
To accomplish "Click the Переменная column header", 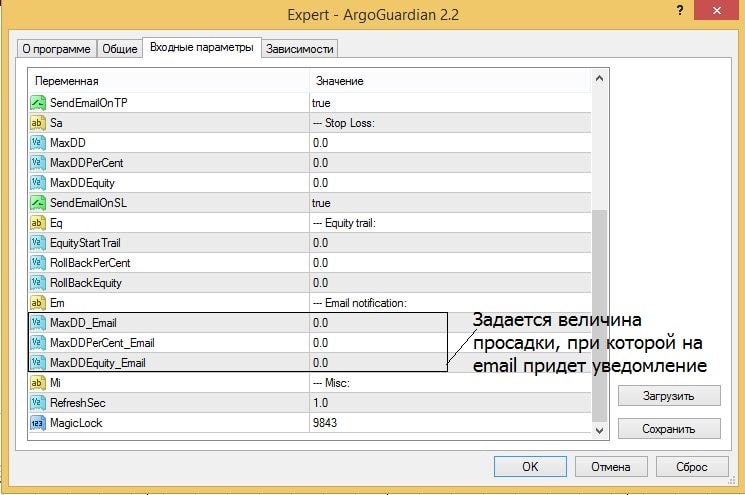I will [169, 81].
